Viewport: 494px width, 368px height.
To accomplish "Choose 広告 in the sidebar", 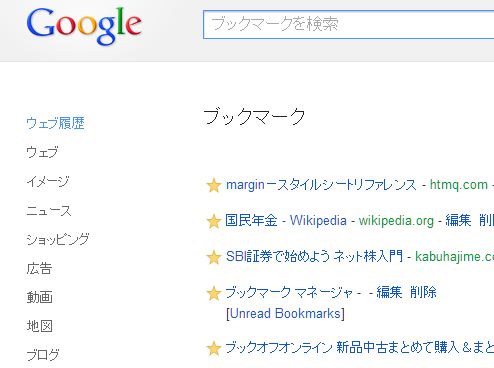I will 39,268.
